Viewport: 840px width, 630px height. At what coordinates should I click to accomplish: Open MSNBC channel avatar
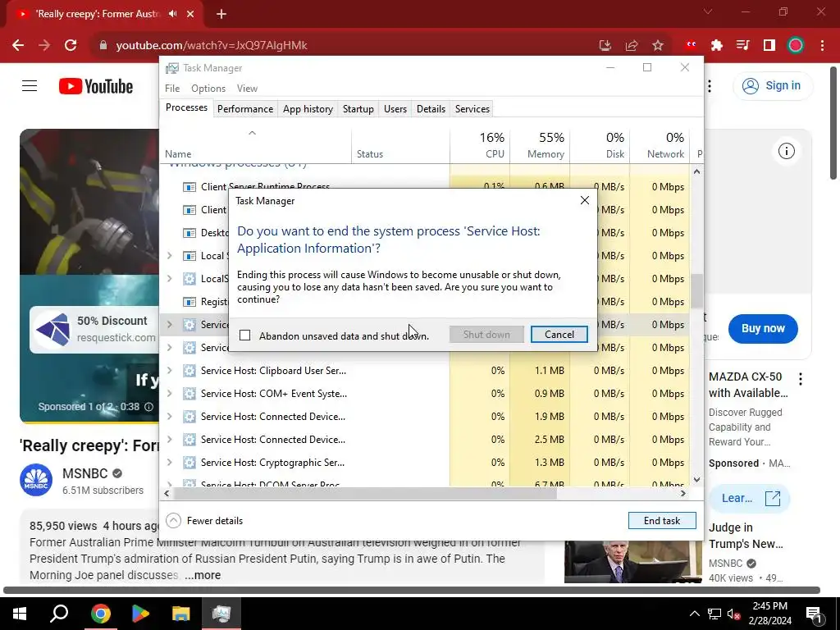[36, 480]
